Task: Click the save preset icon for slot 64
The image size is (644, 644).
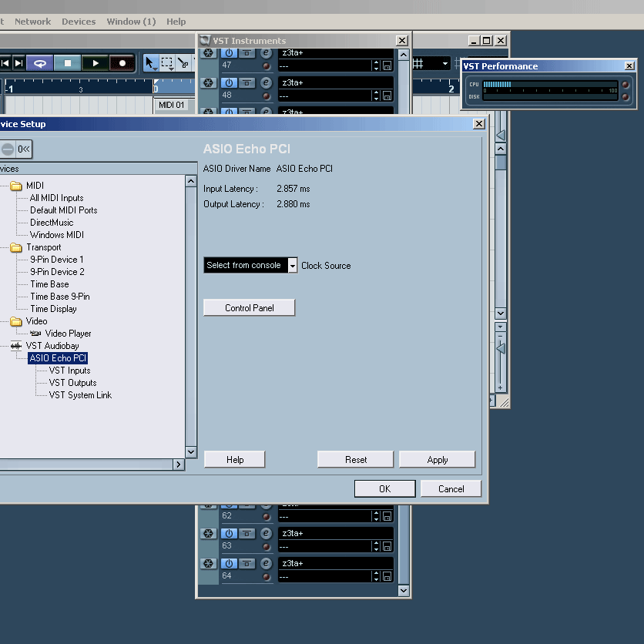Action: [387, 576]
